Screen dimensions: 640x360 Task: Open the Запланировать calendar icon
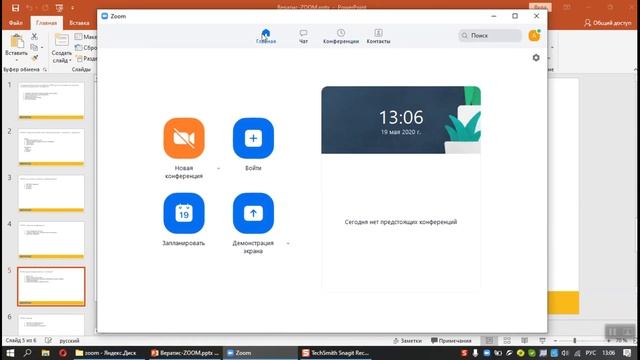point(184,213)
